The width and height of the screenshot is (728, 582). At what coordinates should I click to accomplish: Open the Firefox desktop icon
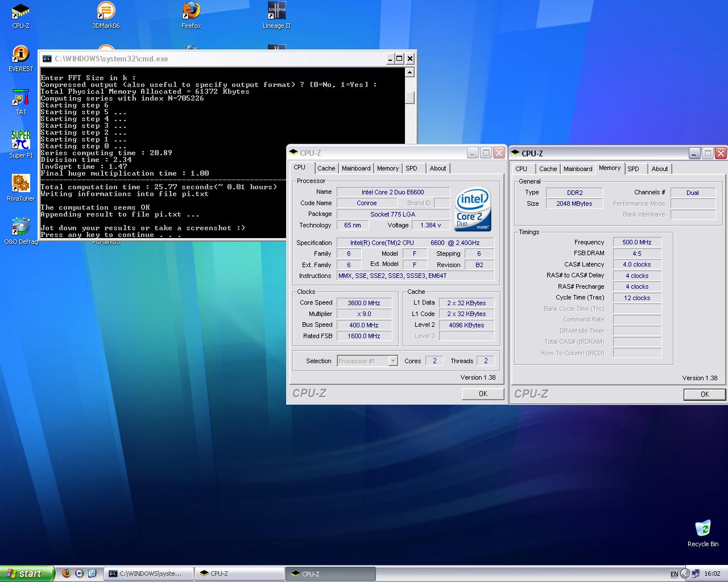191,15
